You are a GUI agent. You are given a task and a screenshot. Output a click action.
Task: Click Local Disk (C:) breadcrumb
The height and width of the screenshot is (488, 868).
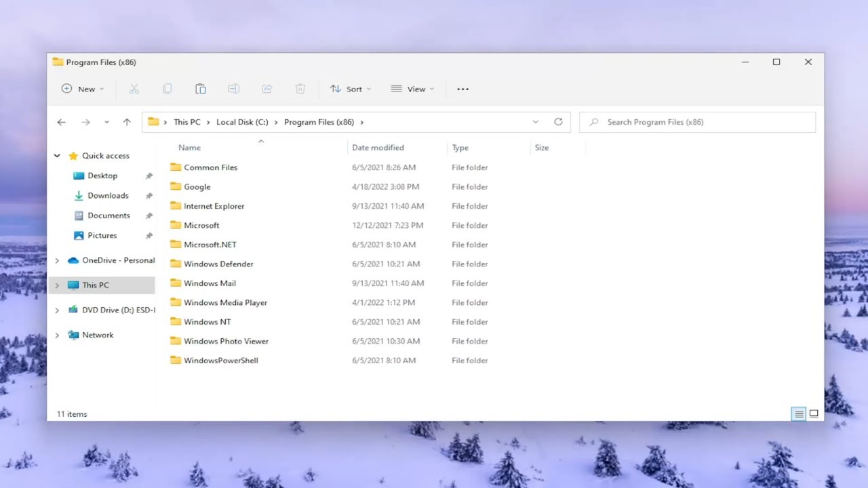point(242,122)
